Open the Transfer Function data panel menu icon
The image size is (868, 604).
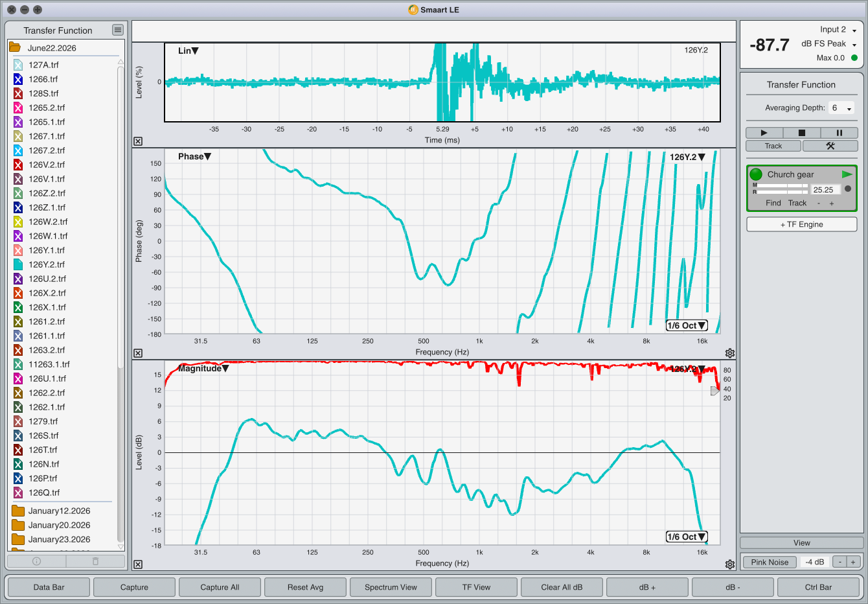(x=117, y=30)
